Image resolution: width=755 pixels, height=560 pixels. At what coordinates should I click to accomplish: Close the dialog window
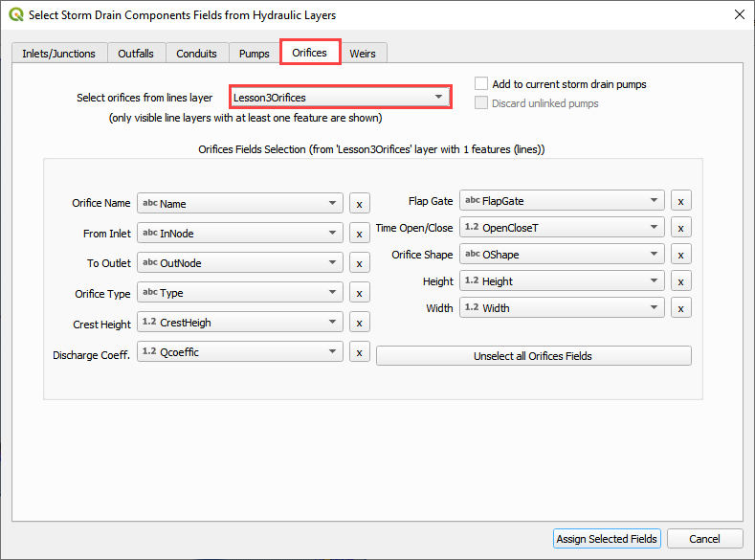click(x=738, y=15)
